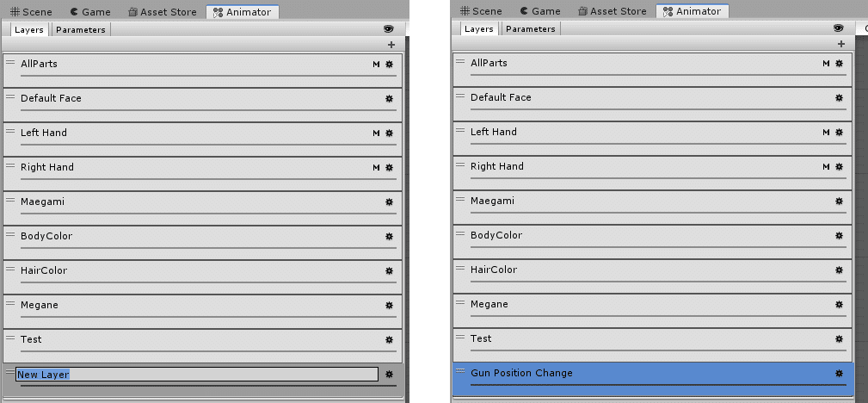
Task: Select Gun Position Change layer
Action: (x=653, y=379)
